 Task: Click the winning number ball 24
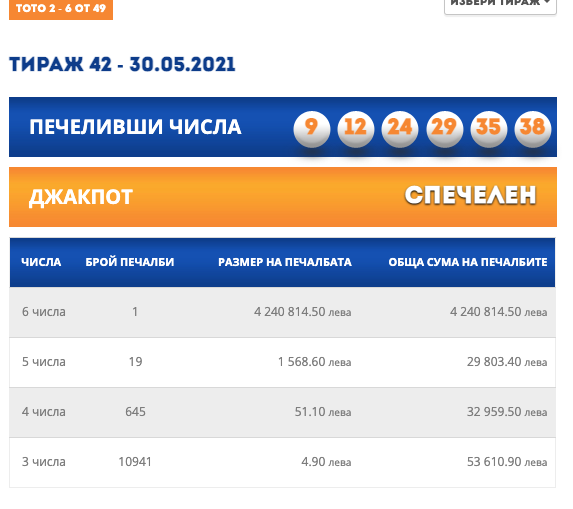point(400,129)
